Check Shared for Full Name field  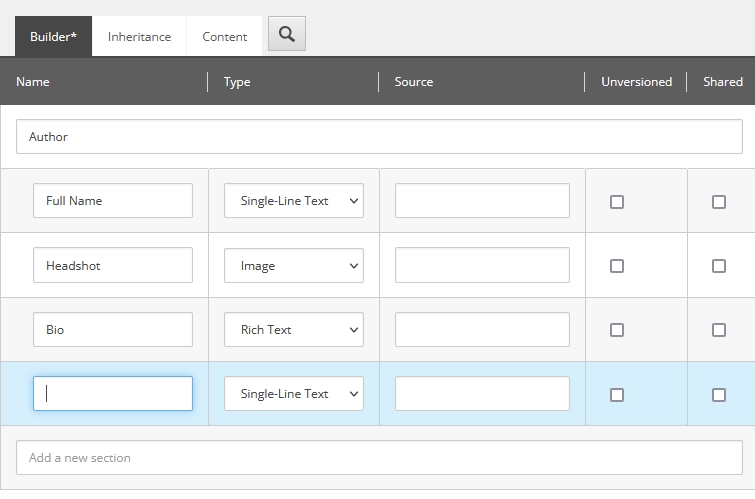719,201
